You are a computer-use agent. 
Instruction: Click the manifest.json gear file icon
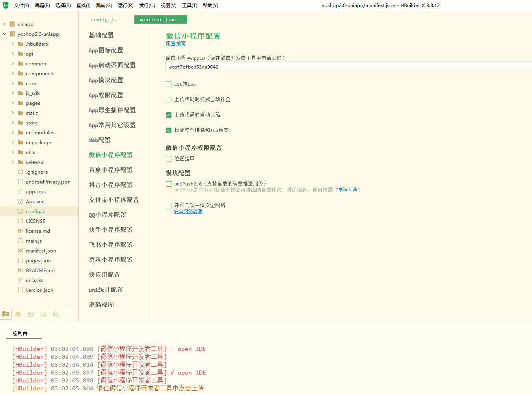tap(20, 250)
